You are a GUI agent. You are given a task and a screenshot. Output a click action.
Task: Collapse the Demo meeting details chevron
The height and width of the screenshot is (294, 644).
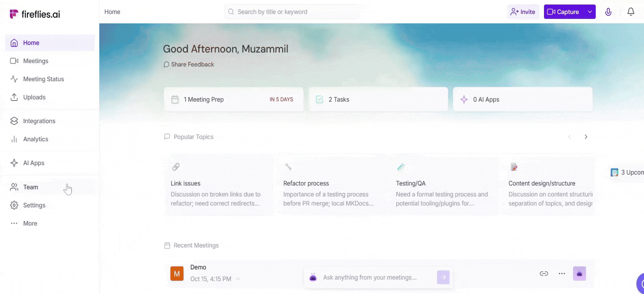(238, 279)
